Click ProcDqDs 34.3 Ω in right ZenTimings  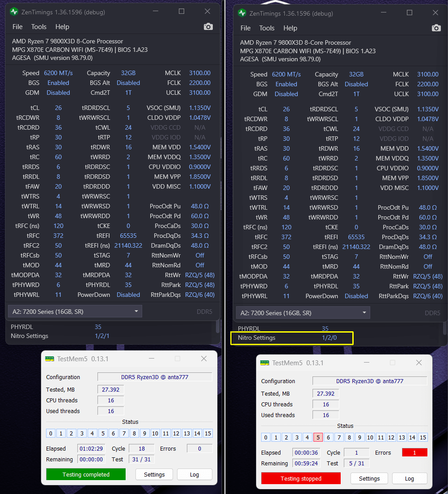click(x=428, y=237)
